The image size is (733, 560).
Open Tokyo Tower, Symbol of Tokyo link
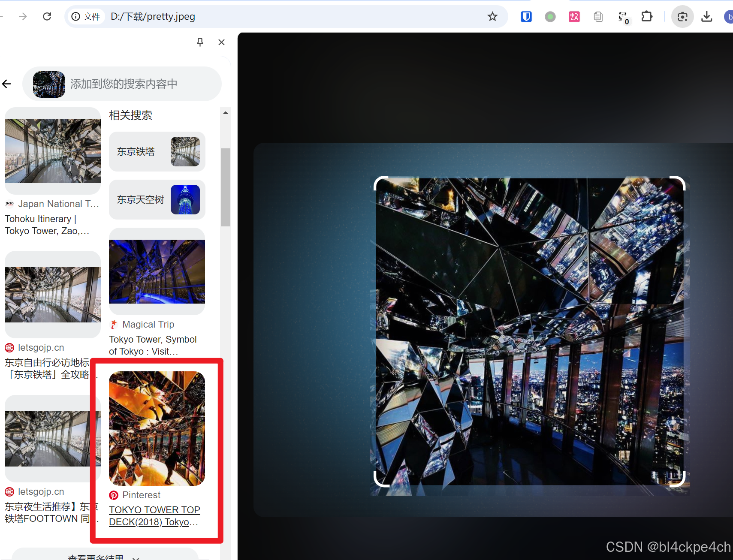(153, 345)
